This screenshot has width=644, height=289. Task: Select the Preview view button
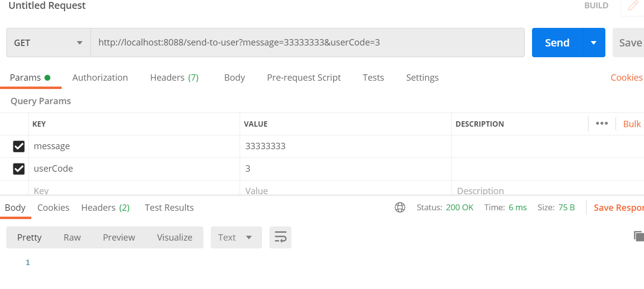coord(119,237)
